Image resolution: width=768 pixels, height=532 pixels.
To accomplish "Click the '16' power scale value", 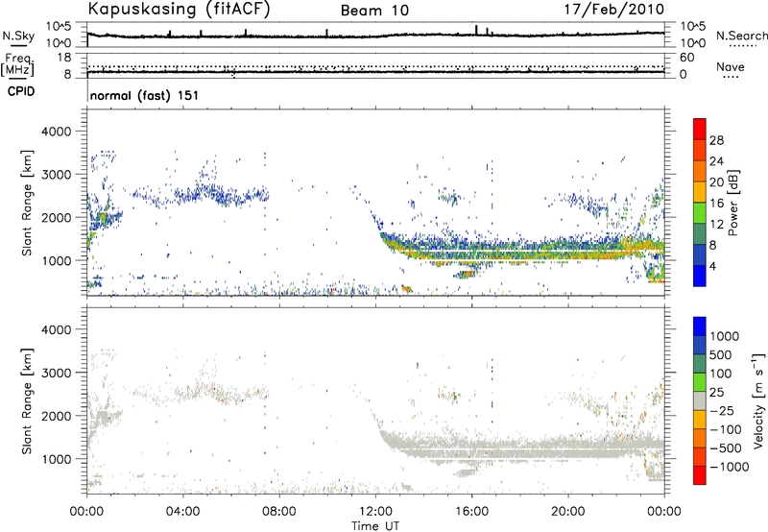I will click(x=716, y=204).
